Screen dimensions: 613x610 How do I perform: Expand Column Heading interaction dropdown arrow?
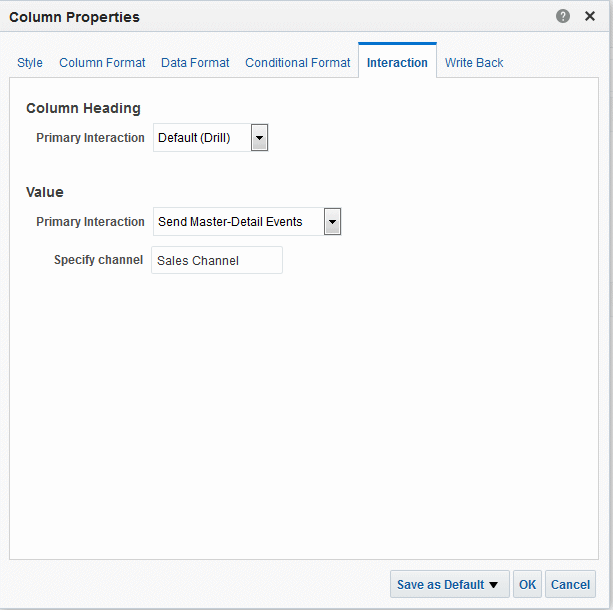[259, 138]
